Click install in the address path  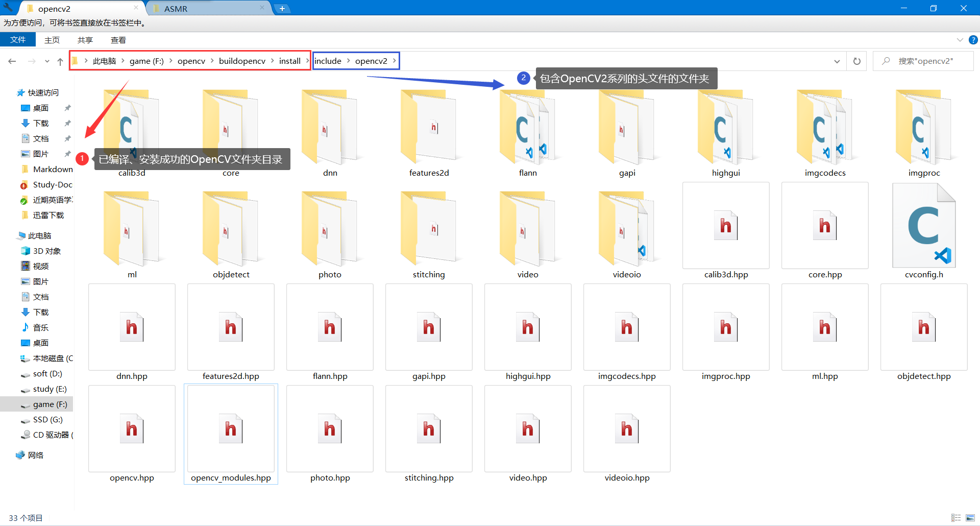[x=290, y=61]
